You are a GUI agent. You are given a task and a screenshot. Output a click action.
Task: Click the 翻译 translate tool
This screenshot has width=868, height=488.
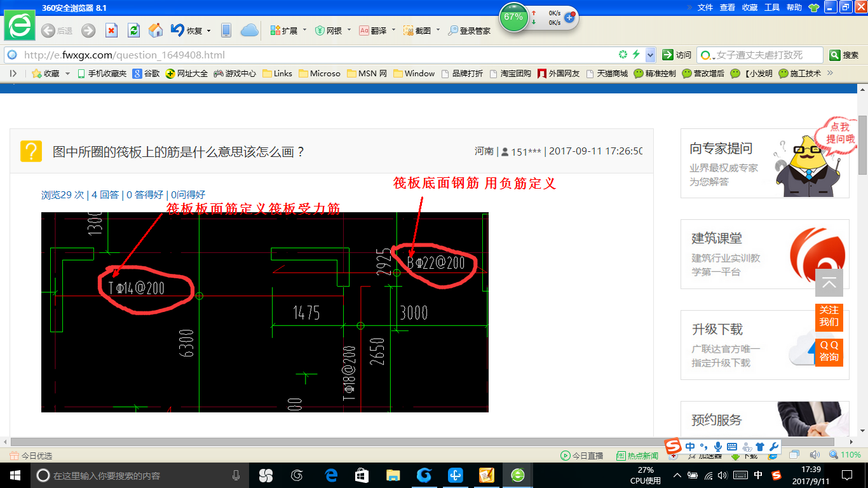(373, 30)
